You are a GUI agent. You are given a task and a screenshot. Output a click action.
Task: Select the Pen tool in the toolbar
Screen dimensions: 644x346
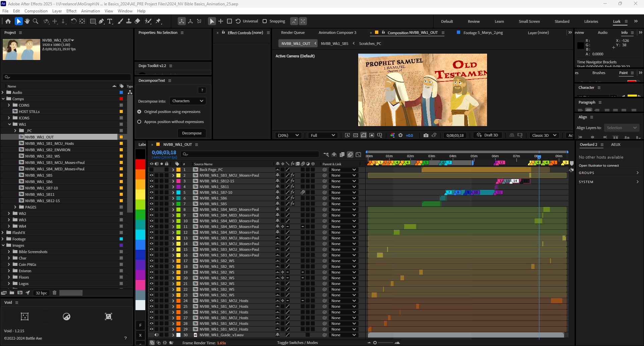pos(101,21)
